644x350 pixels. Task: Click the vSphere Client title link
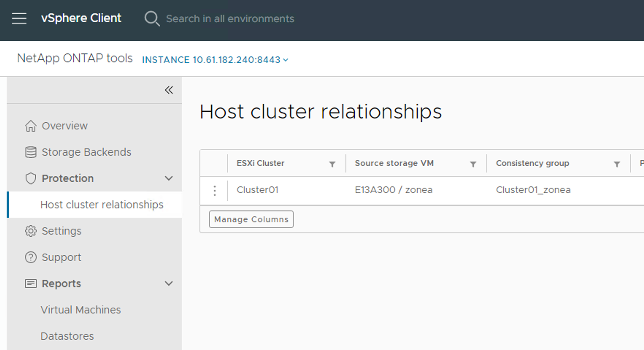(x=81, y=18)
